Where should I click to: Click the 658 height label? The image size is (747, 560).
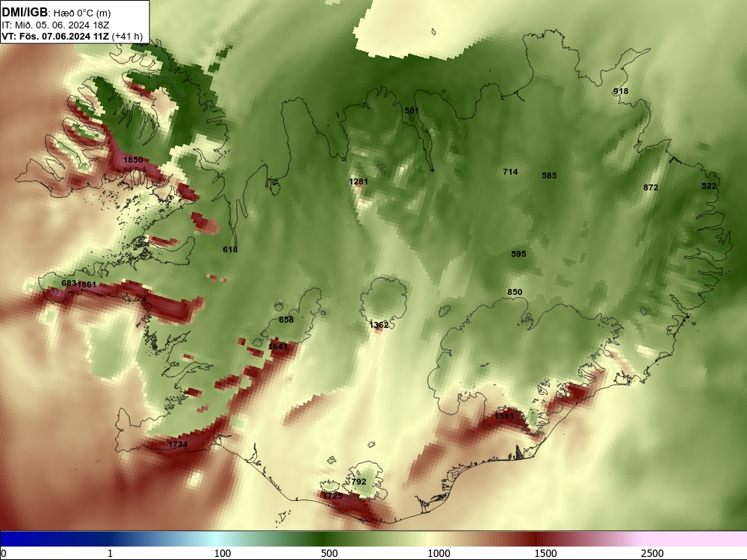[x=286, y=320]
